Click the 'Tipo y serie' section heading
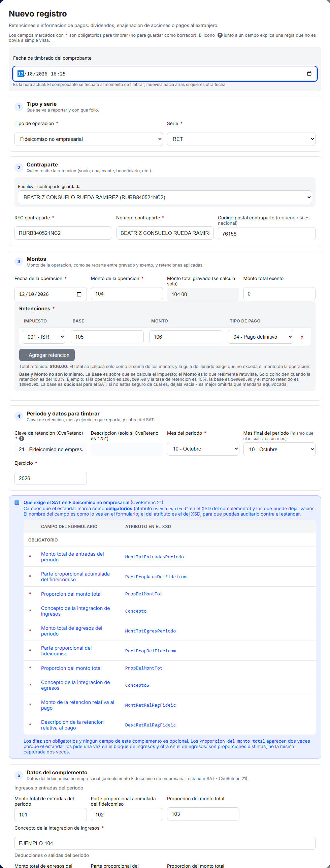The image size is (330, 868). (42, 104)
